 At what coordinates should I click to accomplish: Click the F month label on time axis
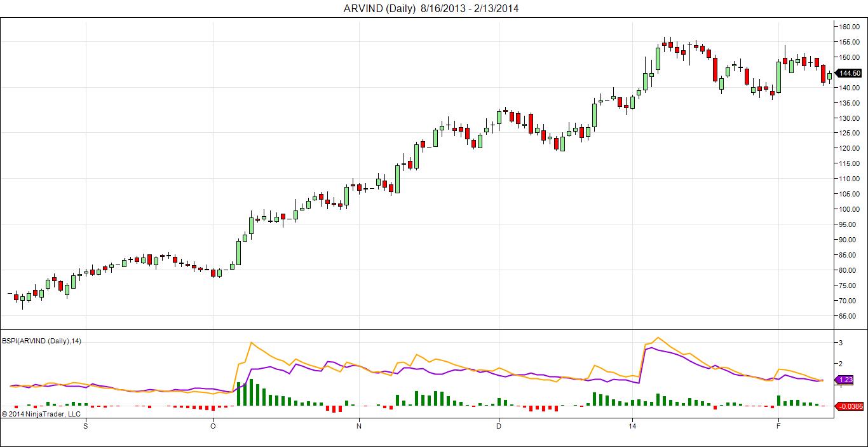pyautogui.click(x=778, y=426)
